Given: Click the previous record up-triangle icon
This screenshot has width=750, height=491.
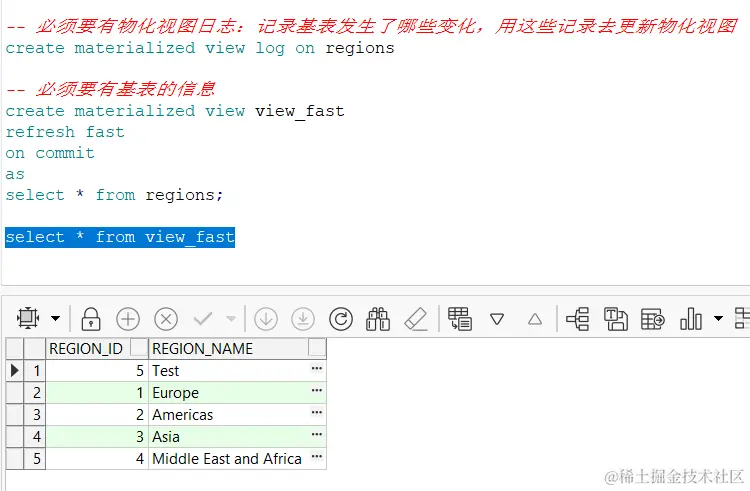Looking at the screenshot, I should (535, 319).
